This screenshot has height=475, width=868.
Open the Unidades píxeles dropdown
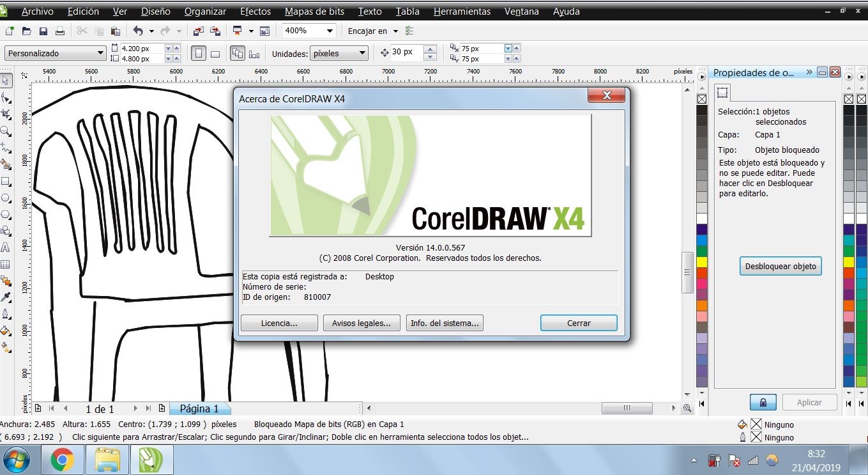tap(362, 54)
